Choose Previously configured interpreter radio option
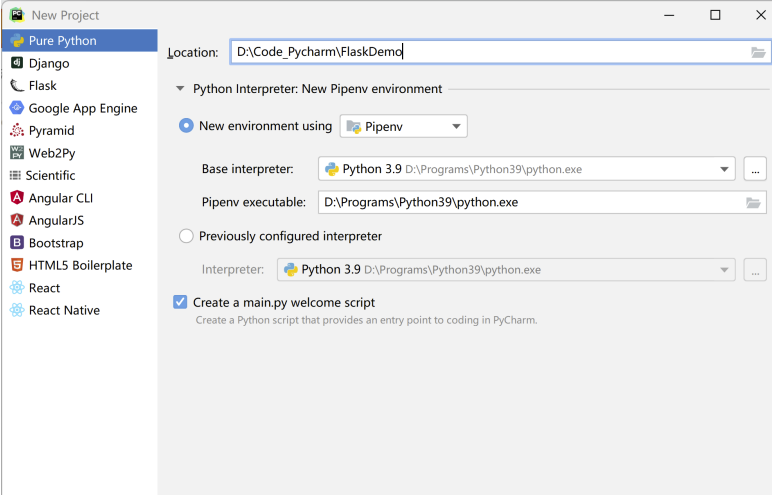Image resolution: width=772 pixels, height=495 pixels. (x=186, y=237)
